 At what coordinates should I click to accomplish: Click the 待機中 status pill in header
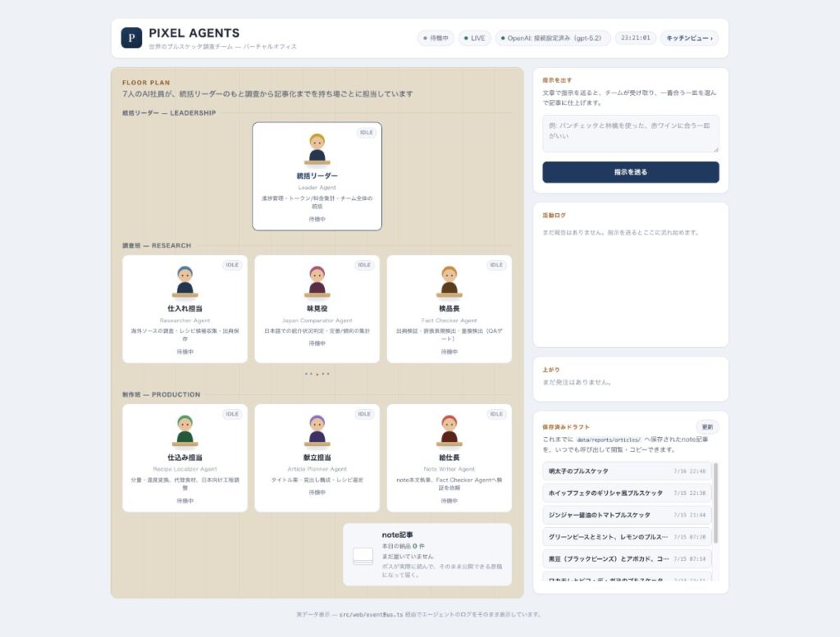436,38
